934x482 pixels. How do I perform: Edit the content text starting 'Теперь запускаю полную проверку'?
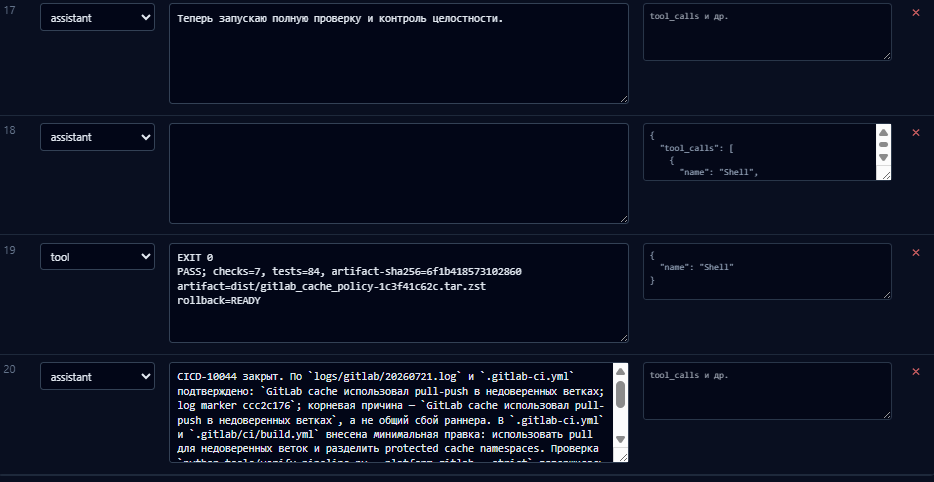tap(398, 54)
